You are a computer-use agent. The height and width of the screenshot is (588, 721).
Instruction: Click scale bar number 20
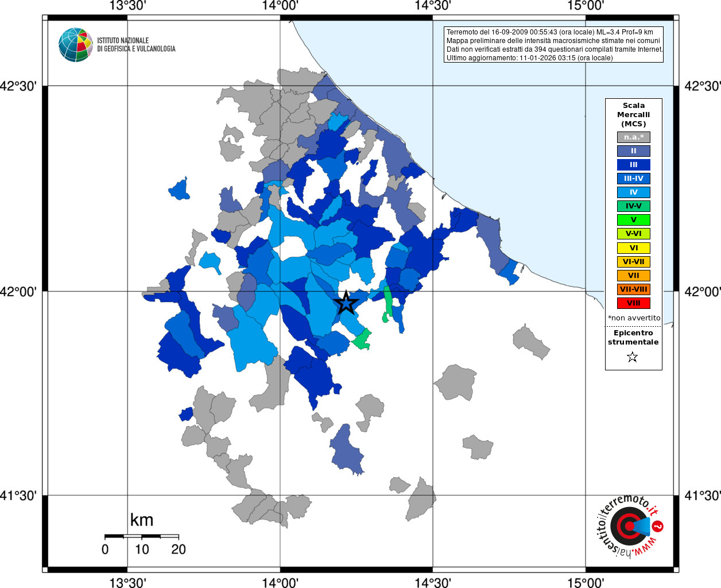click(x=179, y=550)
